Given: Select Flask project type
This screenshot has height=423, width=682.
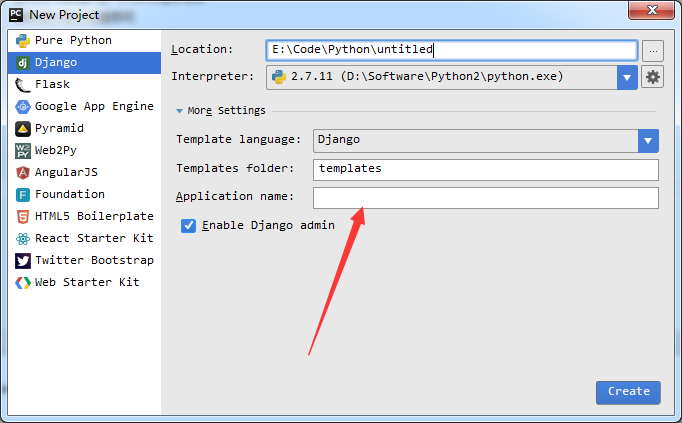Looking at the screenshot, I should click(84, 84).
